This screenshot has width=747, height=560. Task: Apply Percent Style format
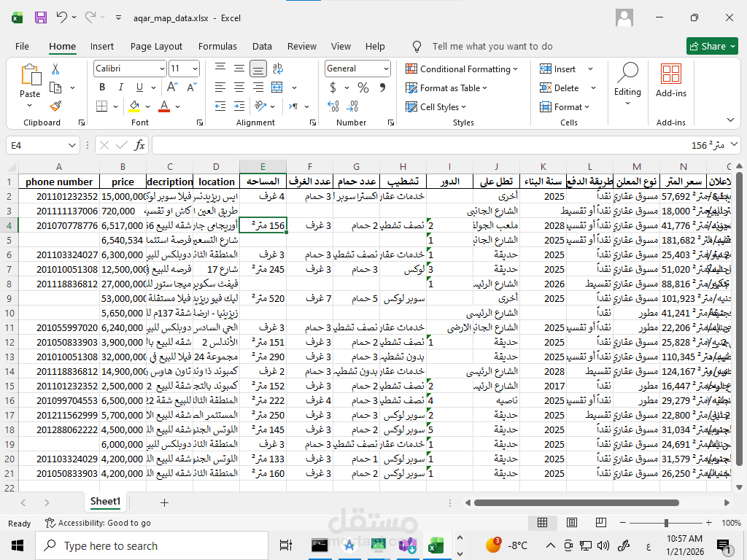point(363,87)
